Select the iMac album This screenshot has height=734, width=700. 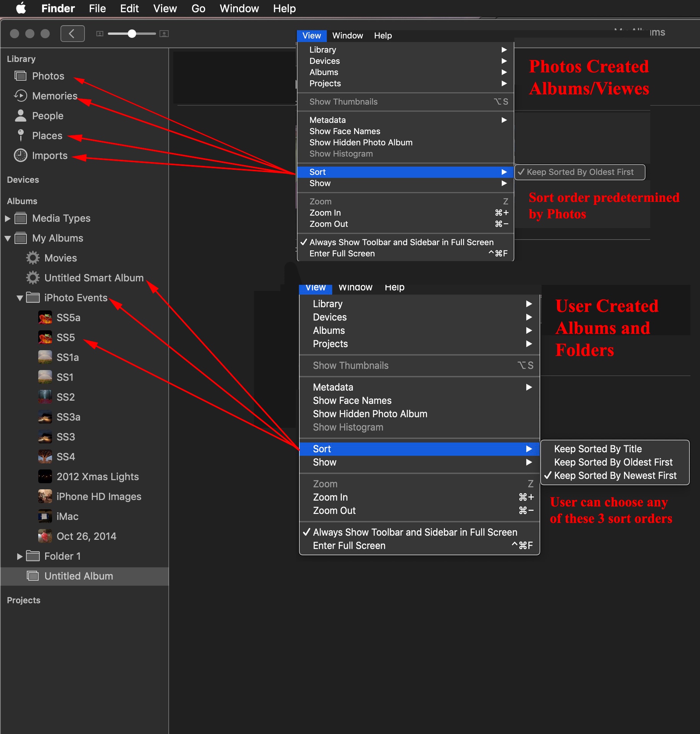tap(67, 516)
